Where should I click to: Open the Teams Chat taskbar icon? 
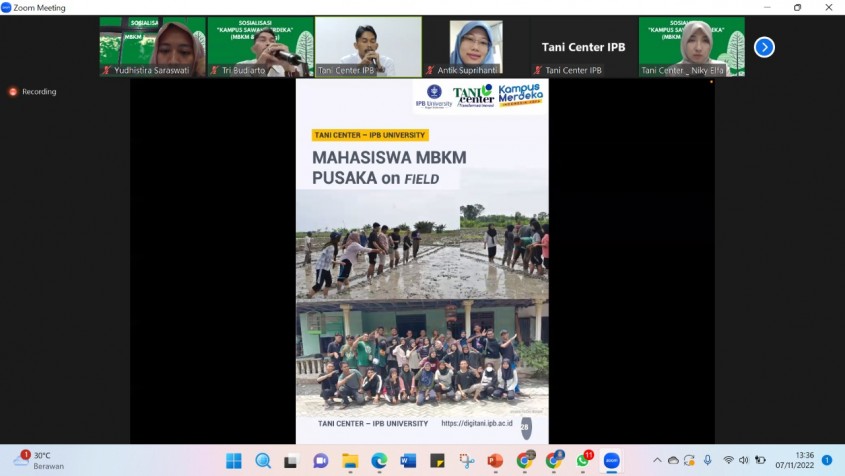321,461
